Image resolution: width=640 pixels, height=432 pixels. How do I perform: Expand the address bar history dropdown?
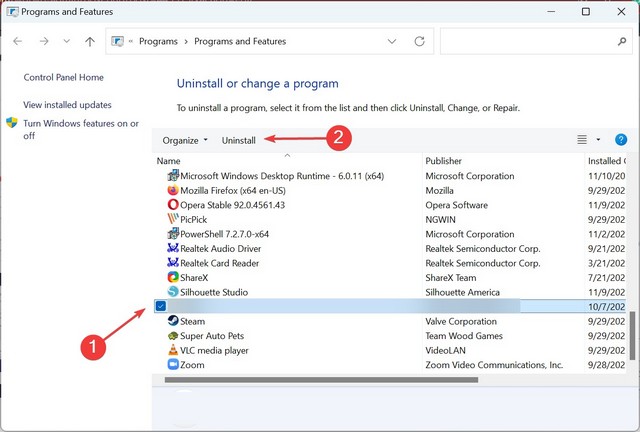[390, 42]
